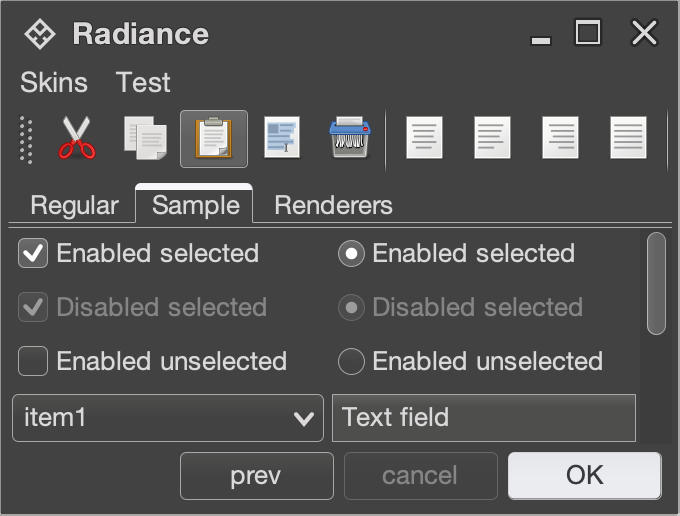Click the prev button

tap(256, 476)
